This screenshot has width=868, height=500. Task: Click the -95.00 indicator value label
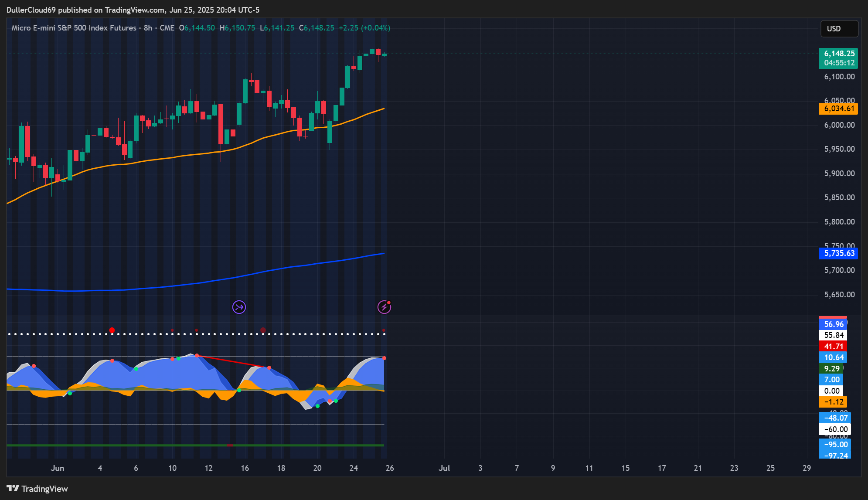834,445
